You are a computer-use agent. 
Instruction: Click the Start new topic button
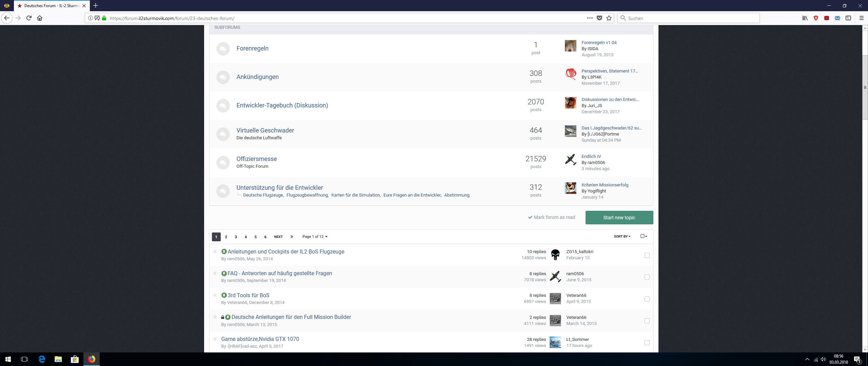[619, 218]
